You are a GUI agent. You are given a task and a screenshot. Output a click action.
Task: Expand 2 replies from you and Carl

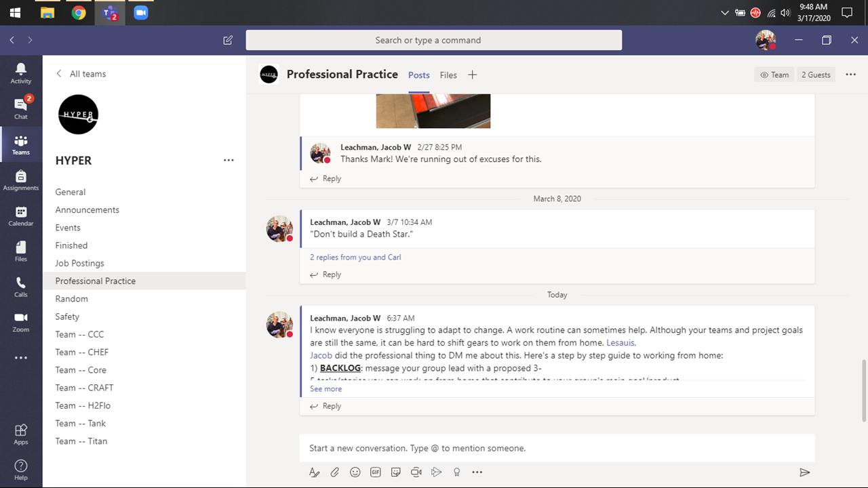355,258
